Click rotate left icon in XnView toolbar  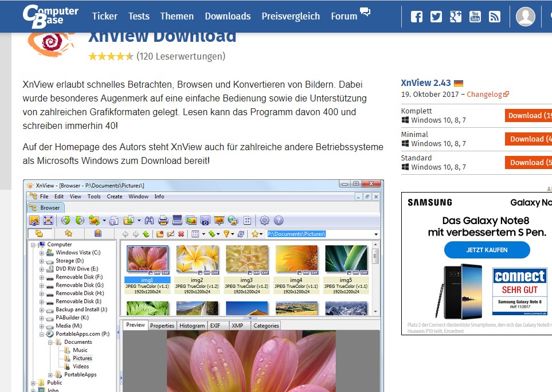(x=65, y=220)
